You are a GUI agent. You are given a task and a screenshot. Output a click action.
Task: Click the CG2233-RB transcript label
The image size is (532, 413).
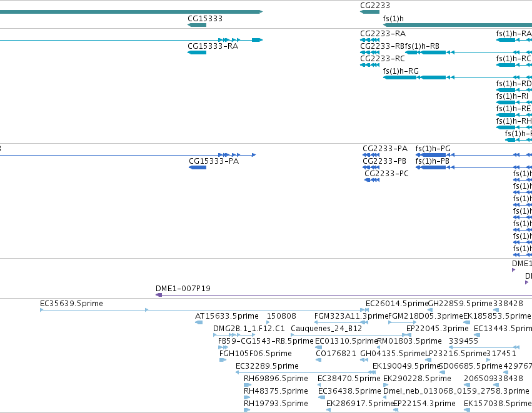click(x=383, y=46)
